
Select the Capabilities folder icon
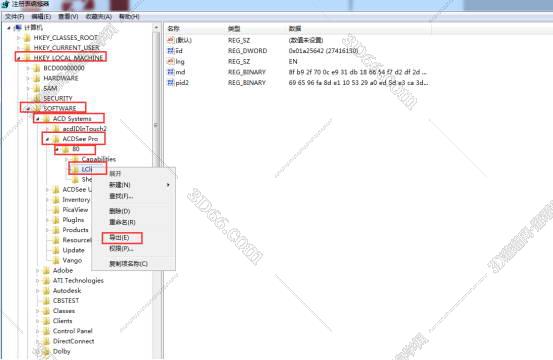pyautogui.click(x=75, y=159)
